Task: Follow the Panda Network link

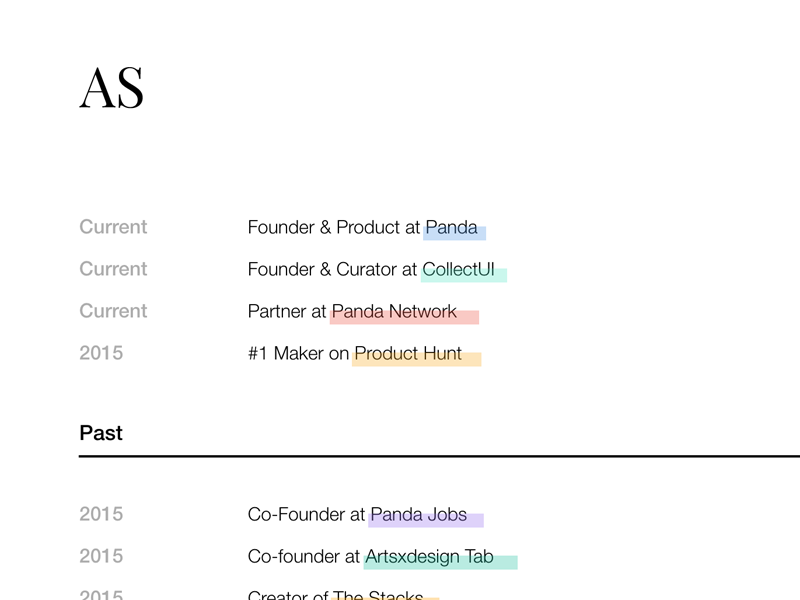Action: [x=395, y=312]
